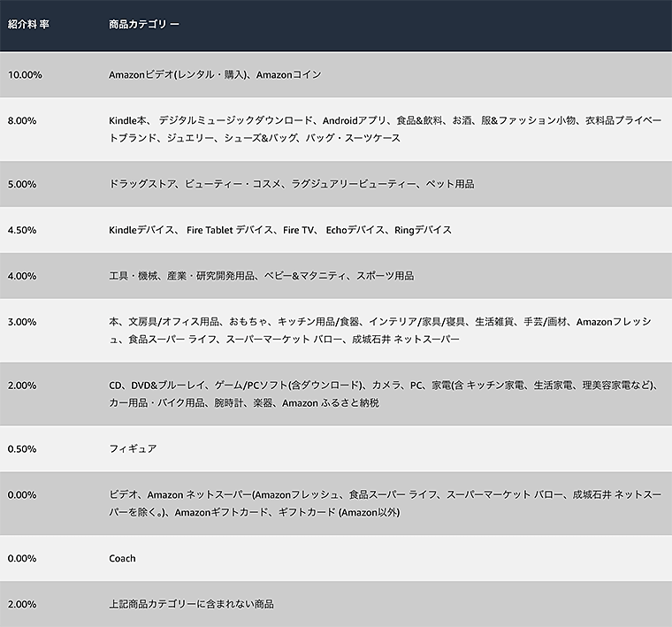Click the ドラッグストア、ビューティー category text
The height and width of the screenshot is (627, 672).
tap(292, 184)
